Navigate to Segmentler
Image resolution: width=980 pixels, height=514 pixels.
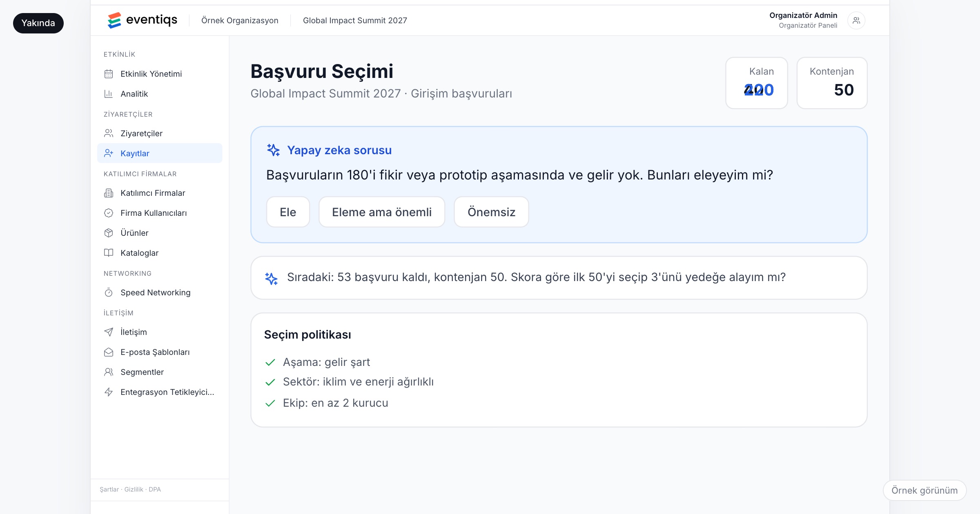point(160,372)
